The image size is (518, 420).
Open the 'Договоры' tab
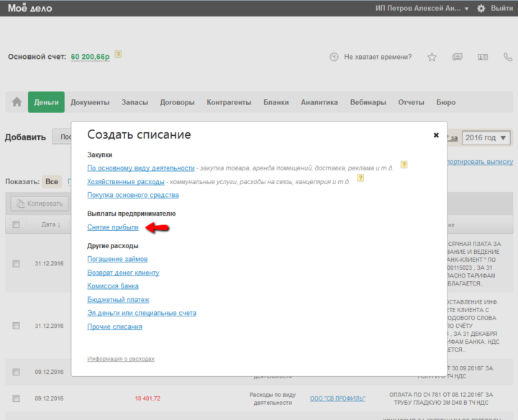tap(178, 102)
